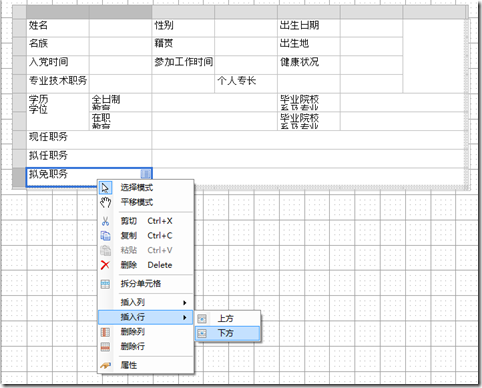
Task: Click the split cells grid icon
Action: 105,284
